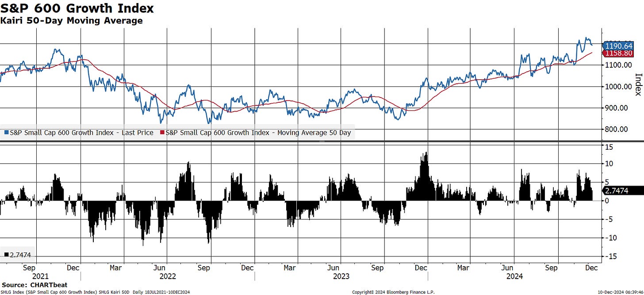This screenshot has height=295, width=644.
Task: Click the 'Source: CHARTbeat' attribution
Action: pos(34,285)
